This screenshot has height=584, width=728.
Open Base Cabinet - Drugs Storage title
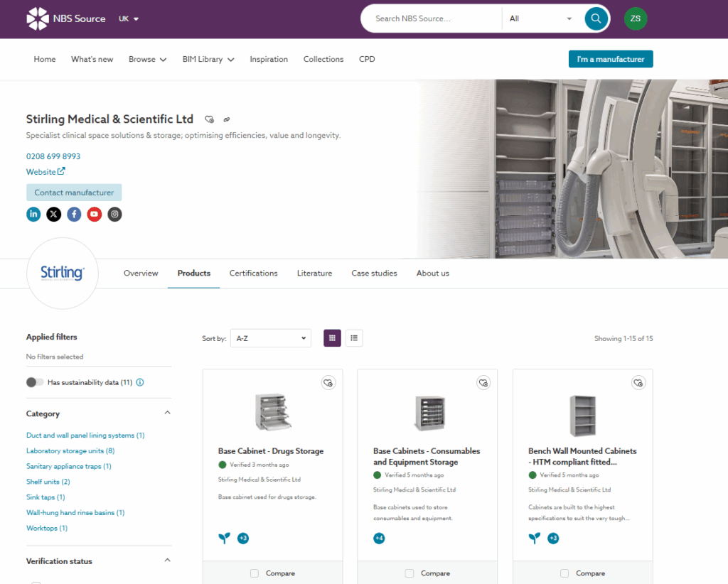tap(271, 451)
